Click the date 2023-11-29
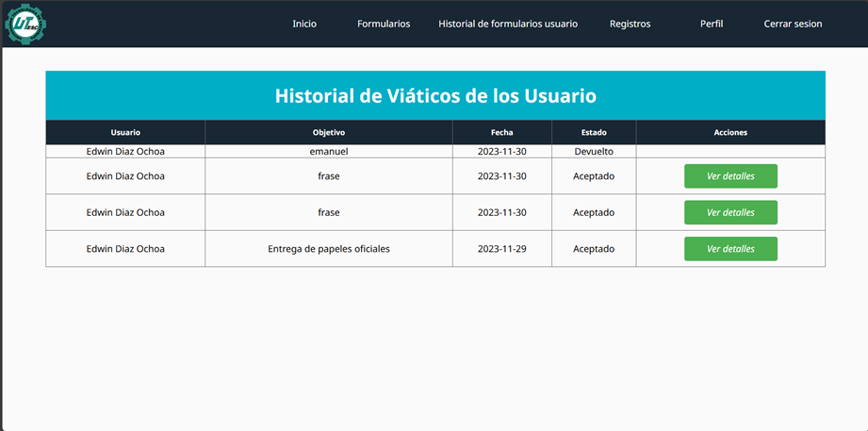This screenshot has height=431, width=868. [502, 249]
